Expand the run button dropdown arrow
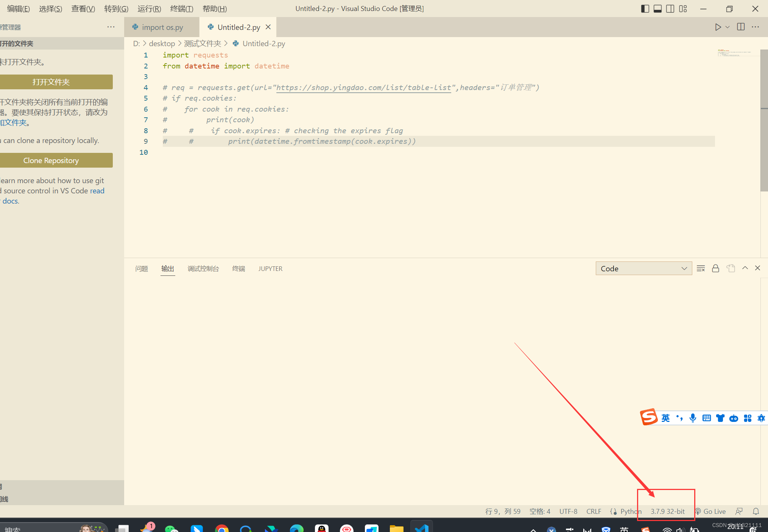The height and width of the screenshot is (532, 768). pyautogui.click(x=728, y=27)
